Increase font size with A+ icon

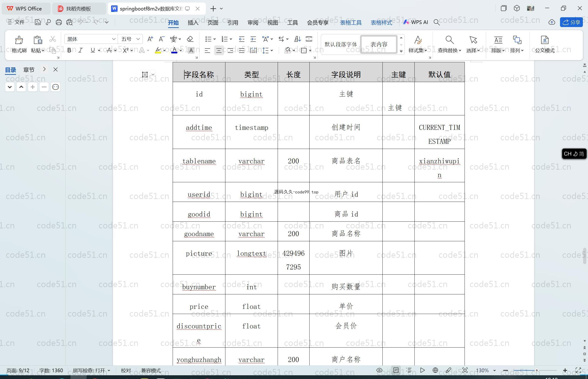[150, 39]
